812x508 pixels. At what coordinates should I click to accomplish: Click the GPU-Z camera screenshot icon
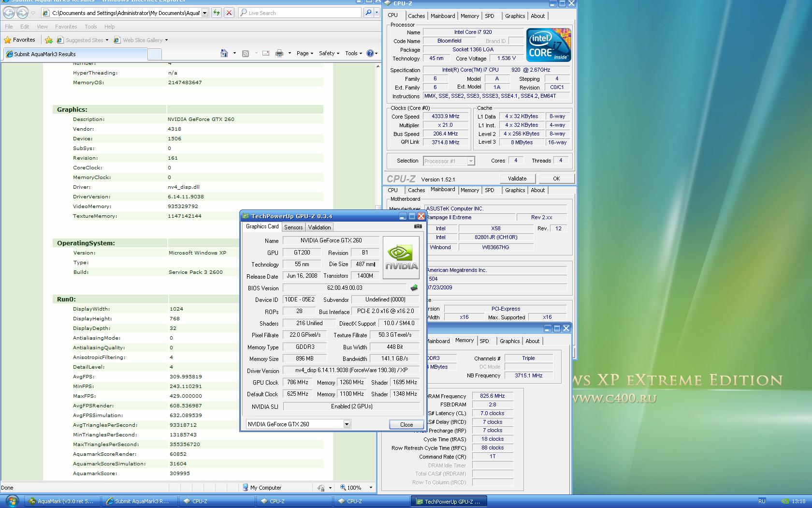pos(418,226)
